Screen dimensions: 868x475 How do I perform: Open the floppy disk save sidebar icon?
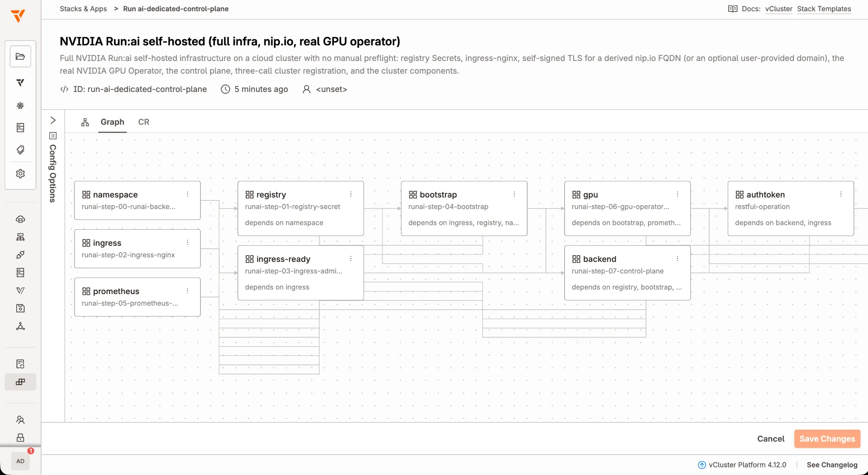(x=20, y=308)
